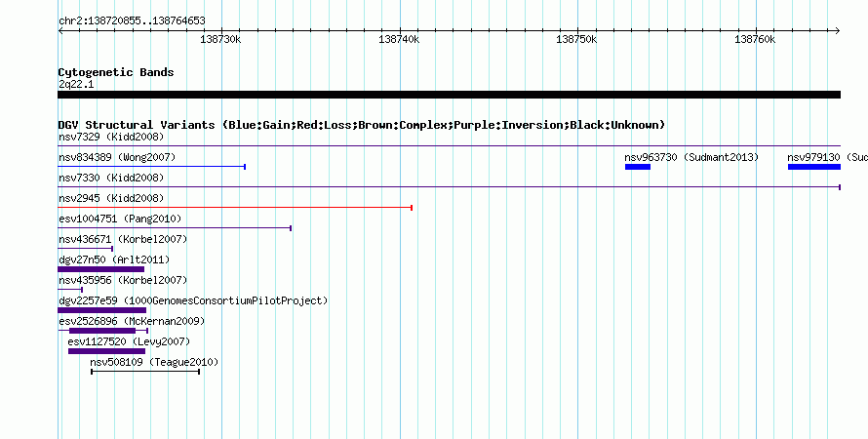Screen dimensions: 868x439
Task: Click the blue nsv963730 variant block
Action: [638, 167]
